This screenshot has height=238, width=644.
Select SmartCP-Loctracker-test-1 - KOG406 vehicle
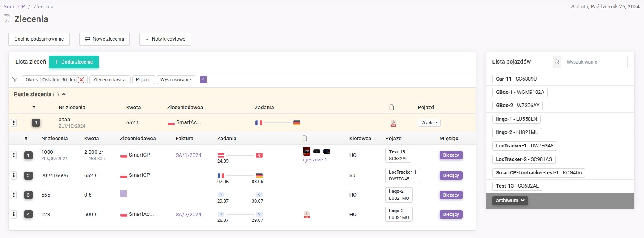tap(539, 173)
